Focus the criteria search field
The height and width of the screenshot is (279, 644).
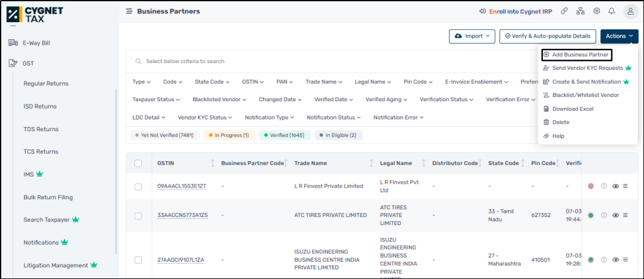(332, 61)
